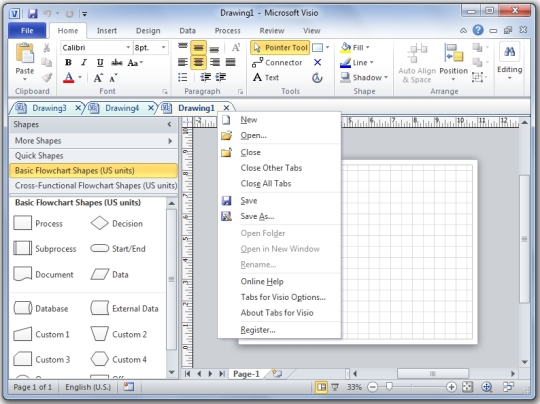Justify paragraph text
The height and width of the screenshot is (404, 540).
(x=230, y=62)
